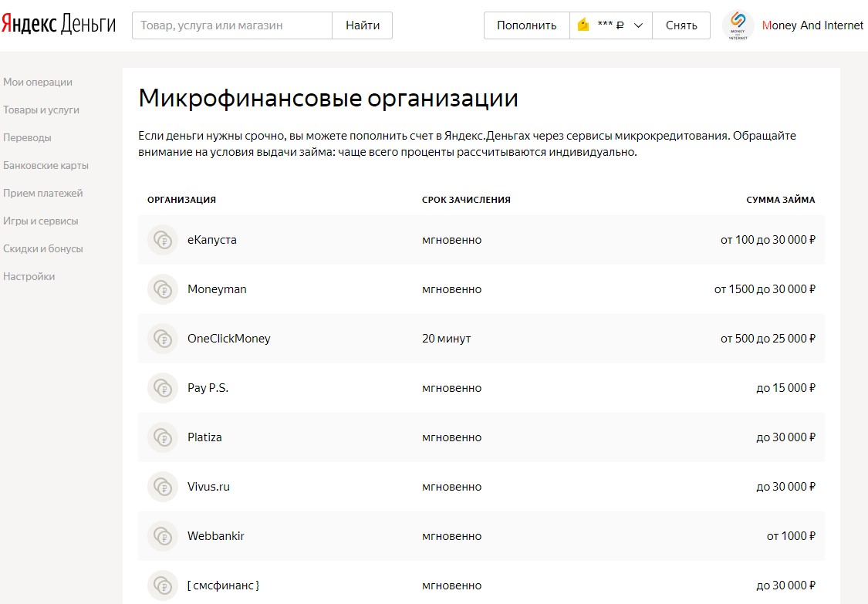Focus the Товар, услуга или магазин search field
Image resolution: width=868 pixels, height=604 pixels.
232,25
